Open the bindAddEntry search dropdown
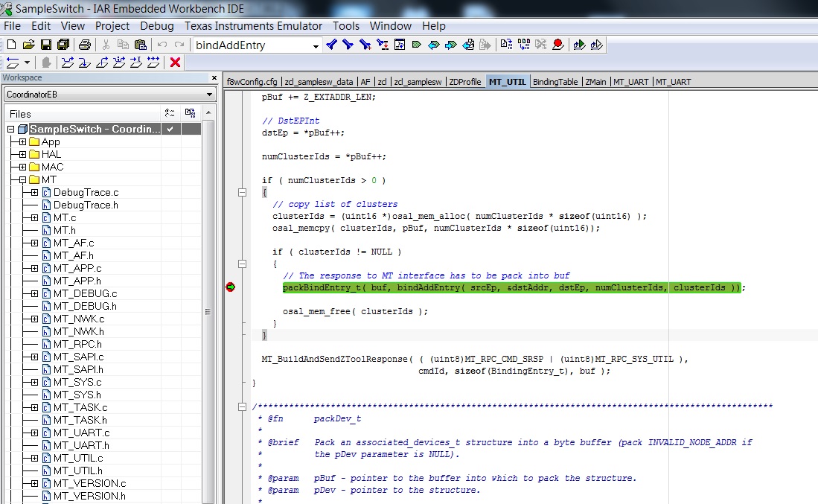Screen dimensions: 818x504 click(x=316, y=46)
